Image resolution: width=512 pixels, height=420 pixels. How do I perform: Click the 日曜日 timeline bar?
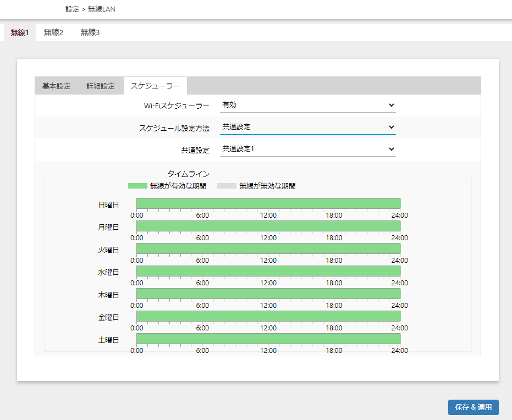coord(268,203)
